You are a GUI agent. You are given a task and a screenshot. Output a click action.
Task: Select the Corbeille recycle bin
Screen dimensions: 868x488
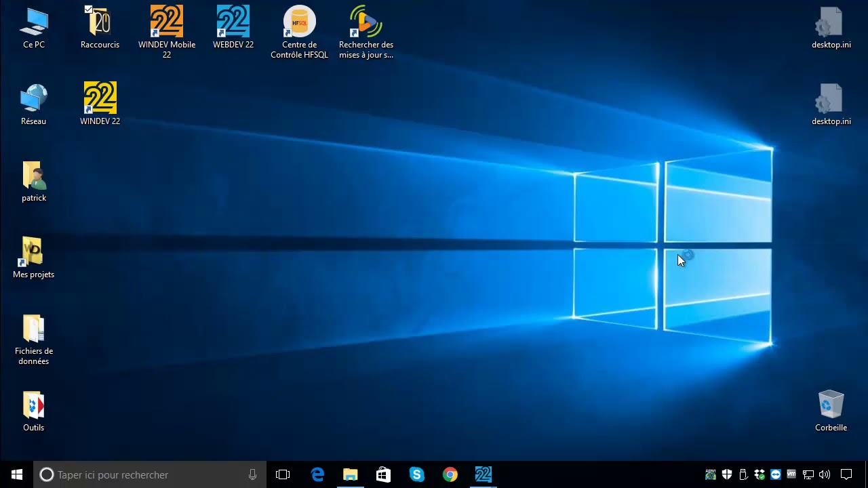click(831, 411)
